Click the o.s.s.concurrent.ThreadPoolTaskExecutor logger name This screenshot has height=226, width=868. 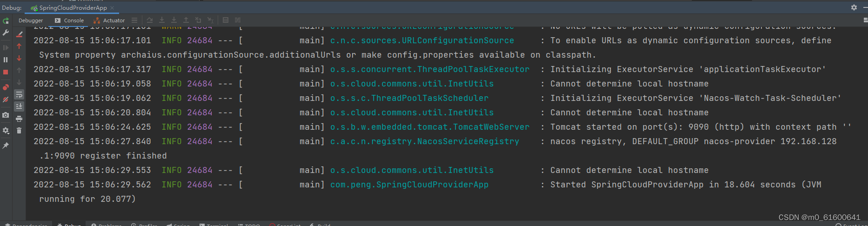pos(430,69)
